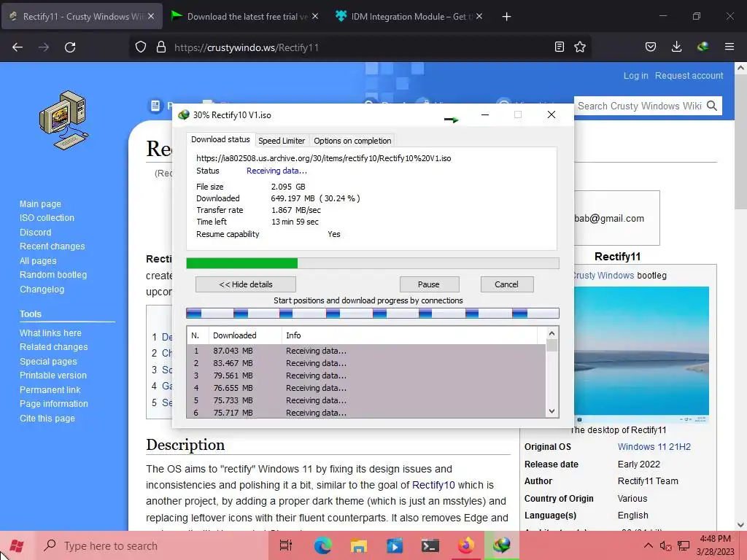Go back using browser back arrow
Viewport: 747px width, 560px height.
[x=18, y=47]
